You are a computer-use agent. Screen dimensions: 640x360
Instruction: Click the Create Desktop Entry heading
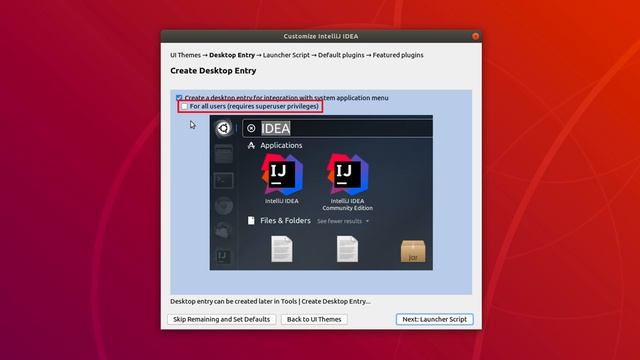click(213, 71)
